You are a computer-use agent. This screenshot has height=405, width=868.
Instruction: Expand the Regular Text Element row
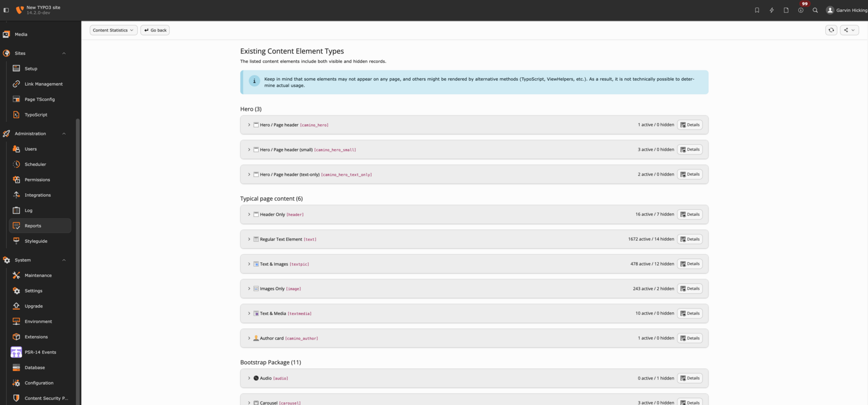click(x=249, y=239)
